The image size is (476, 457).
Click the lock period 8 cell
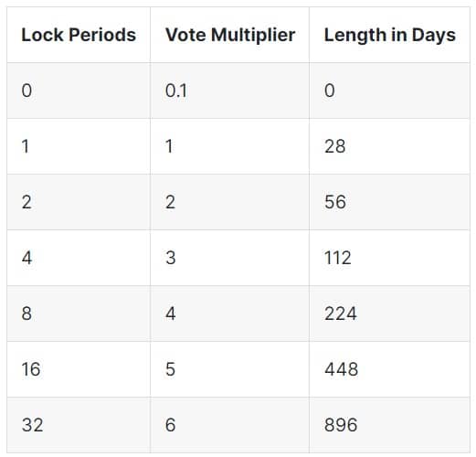79,314
